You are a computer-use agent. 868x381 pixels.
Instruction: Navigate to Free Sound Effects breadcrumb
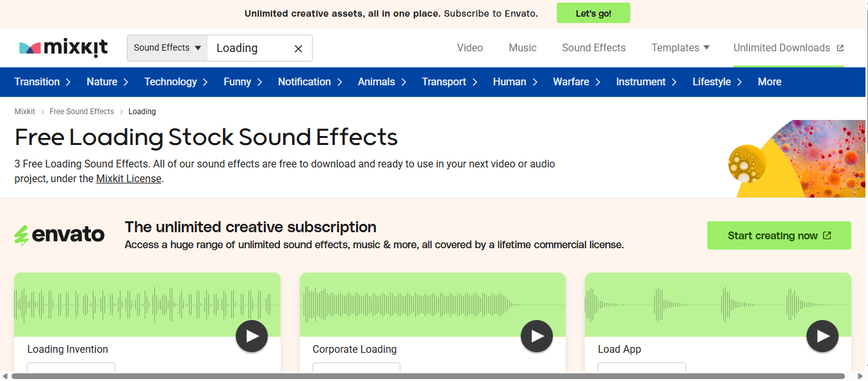pos(81,111)
